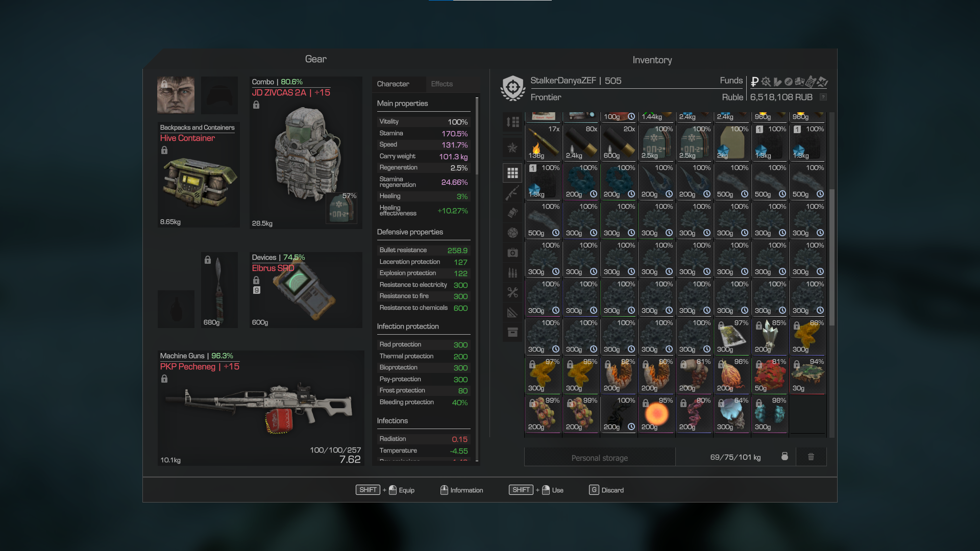Select the Elbrus SRD device
The image size is (980, 551).
[306, 290]
